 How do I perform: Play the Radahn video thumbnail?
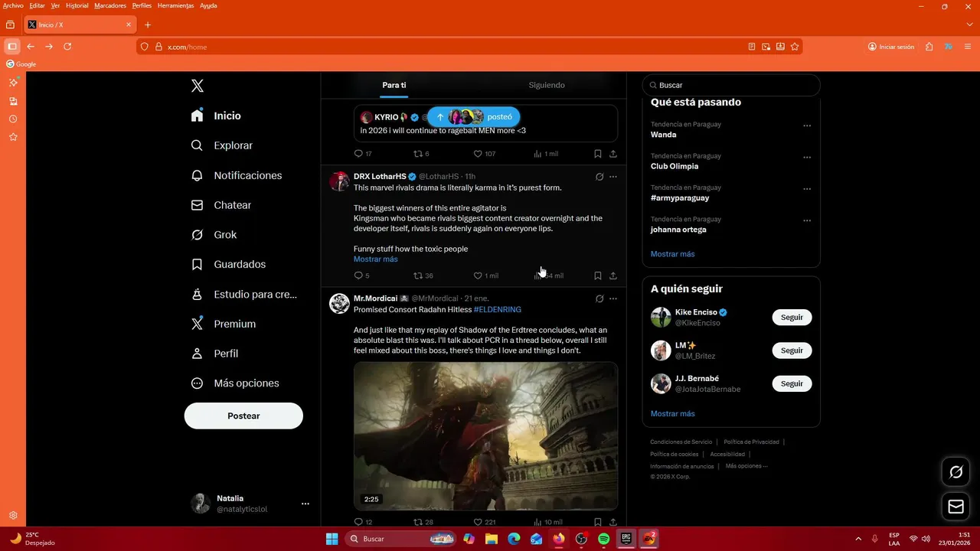pyautogui.click(x=485, y=435)
